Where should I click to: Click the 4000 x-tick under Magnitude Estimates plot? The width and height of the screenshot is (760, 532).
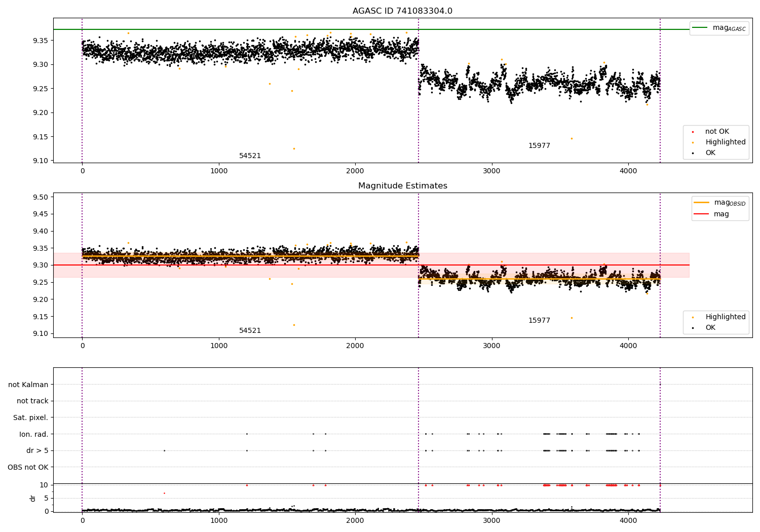[628, 346]
